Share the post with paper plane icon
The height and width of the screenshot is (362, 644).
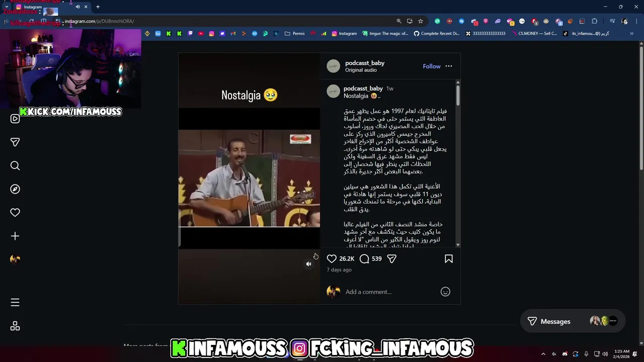pyautogui.click(x=391, y=258)
